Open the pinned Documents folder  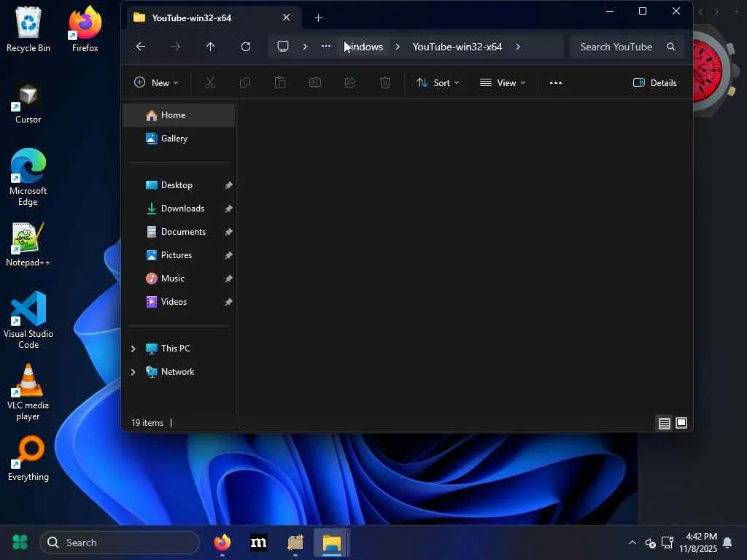coord(179,231)
